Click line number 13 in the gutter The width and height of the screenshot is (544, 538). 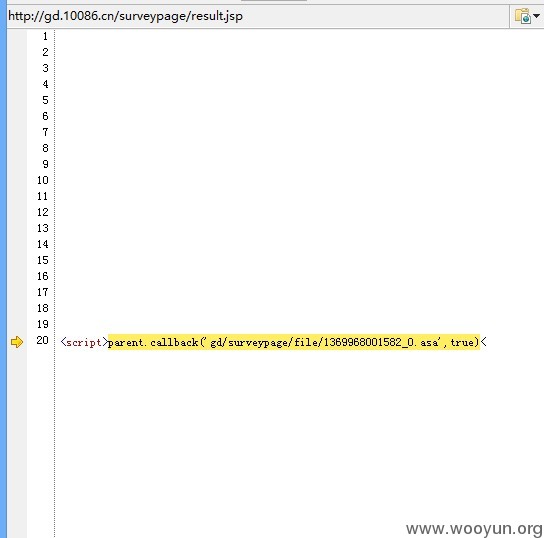pyautogui.click(x=43, y=228)
